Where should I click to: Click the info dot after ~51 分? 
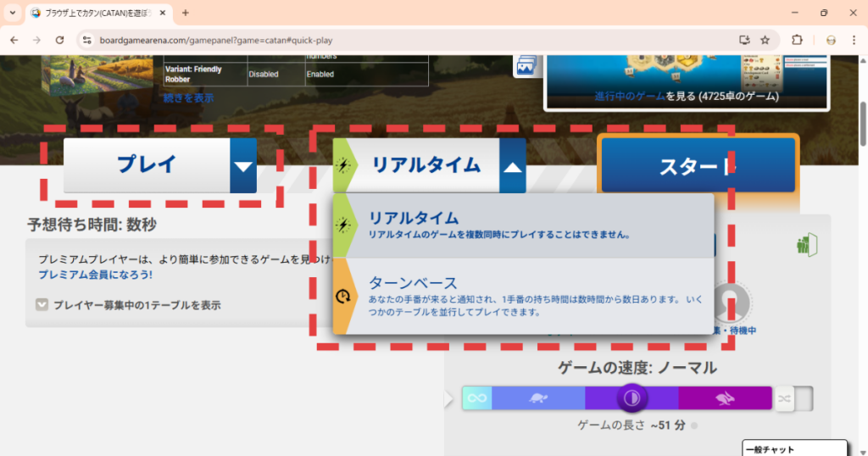[x=694, y=425]
